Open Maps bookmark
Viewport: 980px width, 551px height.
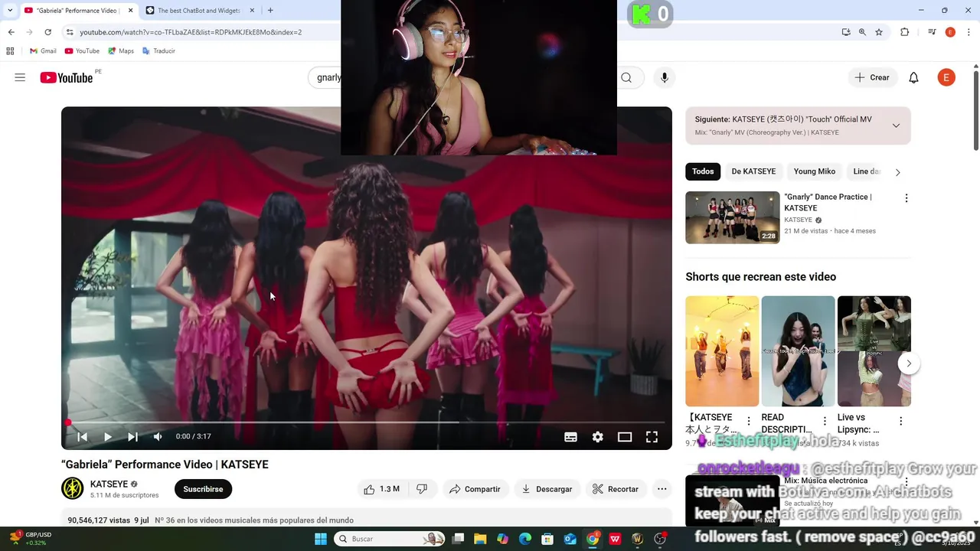tap(121, 51)
